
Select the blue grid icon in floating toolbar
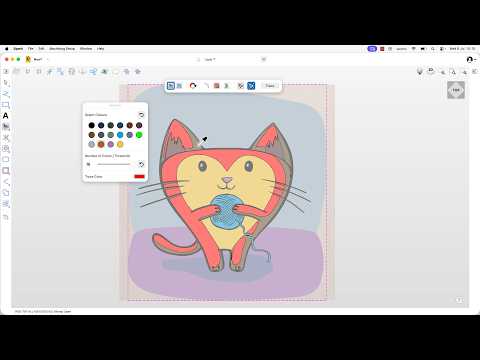coord(179,86)
